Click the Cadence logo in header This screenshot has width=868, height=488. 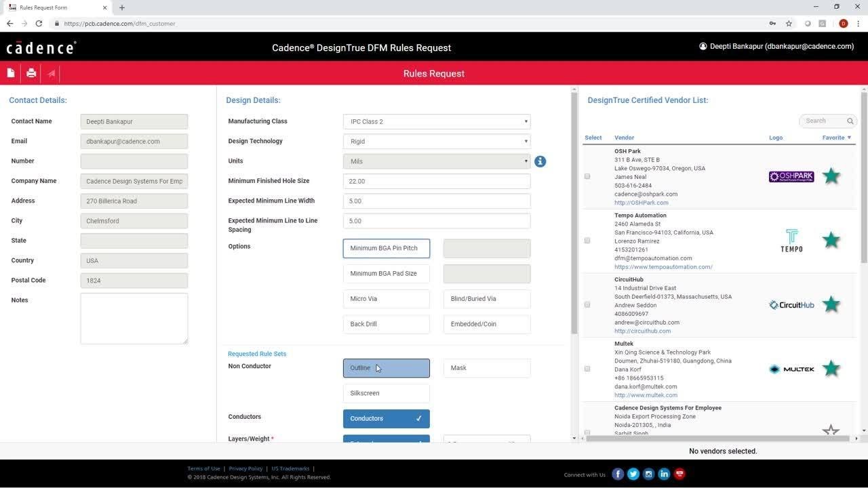(x=41, y=47)
